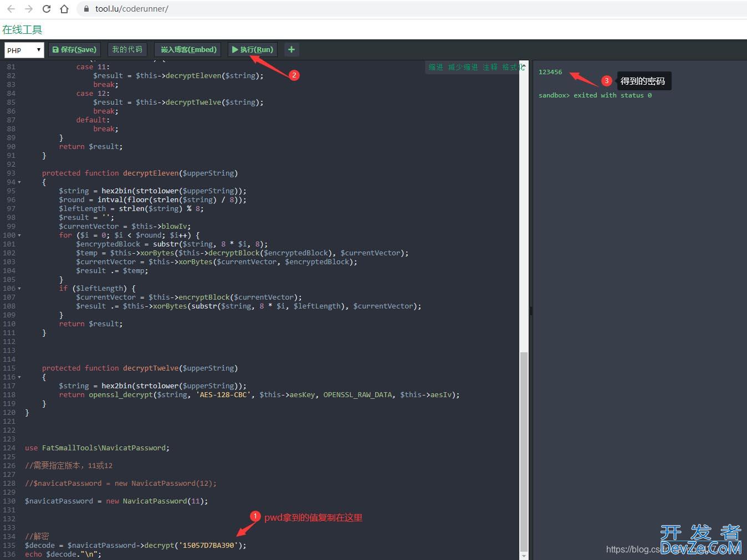Click 嵌入博客(Embed) button
This screenshot has height=560, width=747.
click(188, 49)
